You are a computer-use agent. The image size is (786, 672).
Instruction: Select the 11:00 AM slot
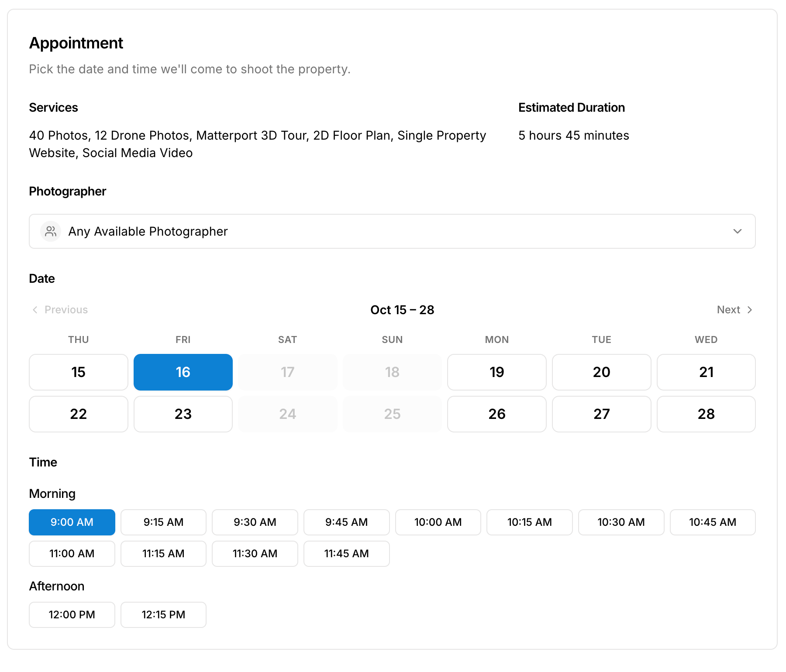(x=72, y=554)
